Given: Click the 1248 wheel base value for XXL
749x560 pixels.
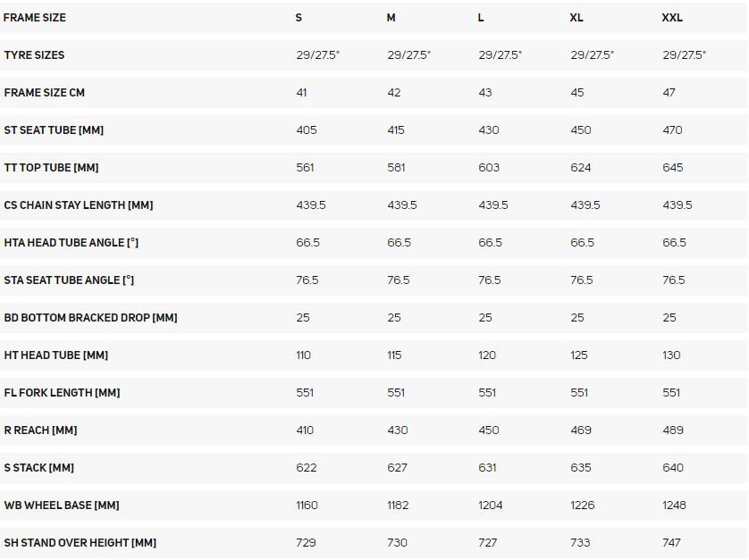Looking at the screenshot, I should [x=674, y=506].
